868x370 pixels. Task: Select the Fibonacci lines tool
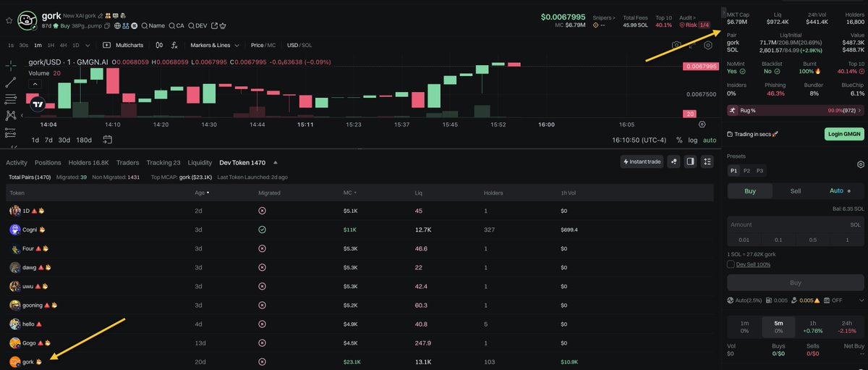click(x=11, y=99)
